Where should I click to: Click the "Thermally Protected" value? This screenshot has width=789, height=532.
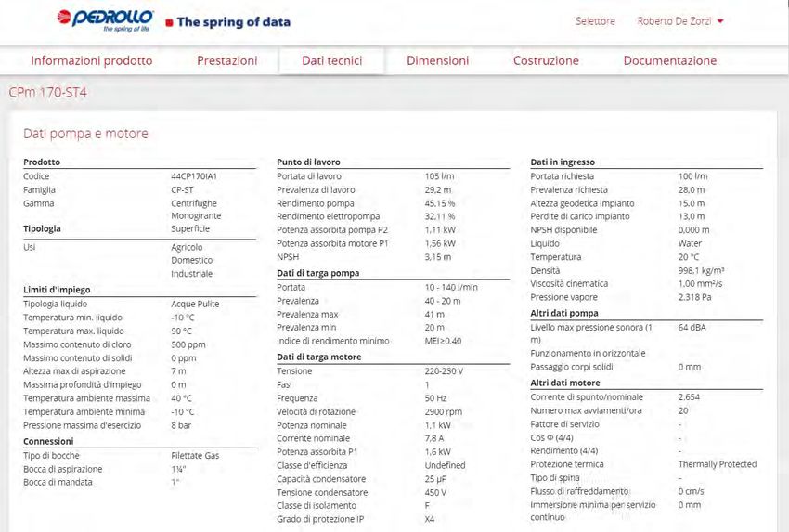coord(717,464)
